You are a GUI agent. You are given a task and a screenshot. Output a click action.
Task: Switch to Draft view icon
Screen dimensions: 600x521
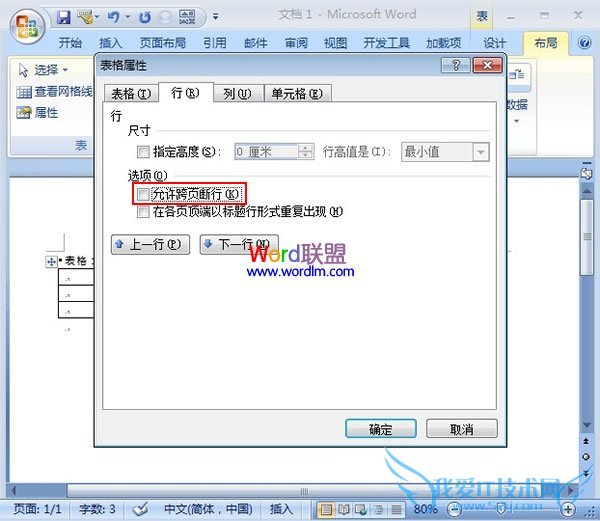point(396,509)
